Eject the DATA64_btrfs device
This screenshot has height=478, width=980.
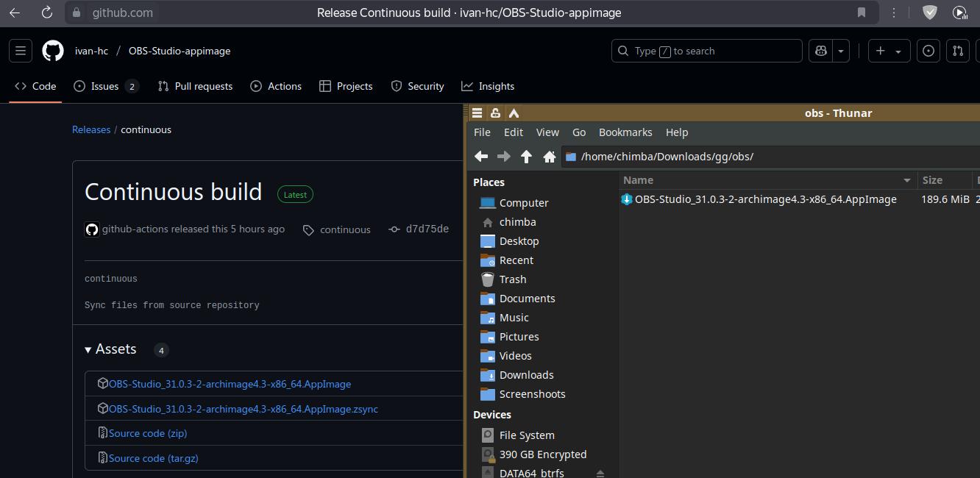600,473
